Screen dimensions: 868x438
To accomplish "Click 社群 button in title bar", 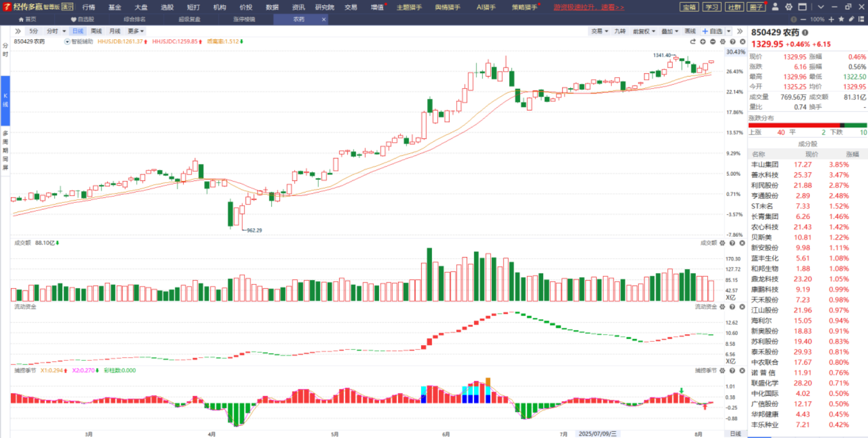I will (x=734, y=7).
